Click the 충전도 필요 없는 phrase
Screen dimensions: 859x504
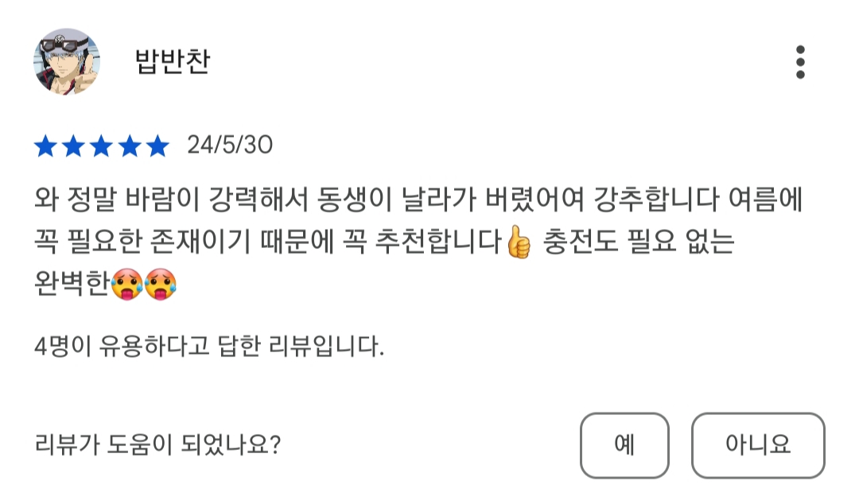click(x=638, y=243)
